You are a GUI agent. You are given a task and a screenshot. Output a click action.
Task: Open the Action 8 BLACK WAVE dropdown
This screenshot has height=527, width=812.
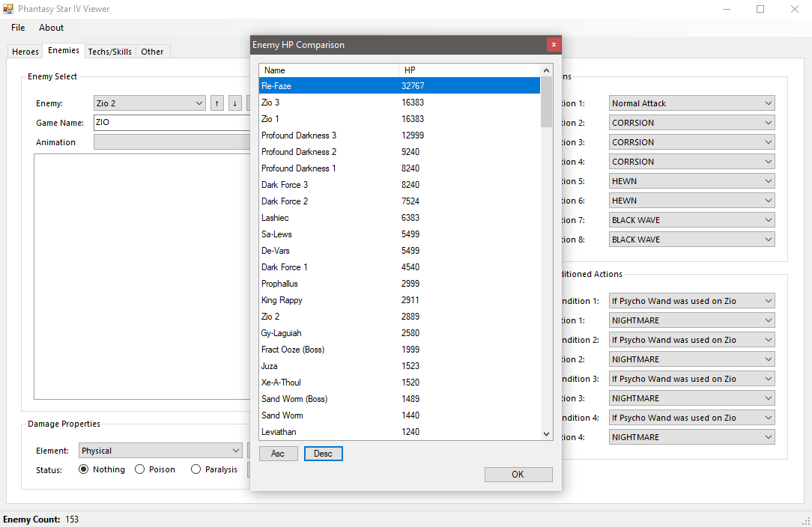tap(692, 240)
